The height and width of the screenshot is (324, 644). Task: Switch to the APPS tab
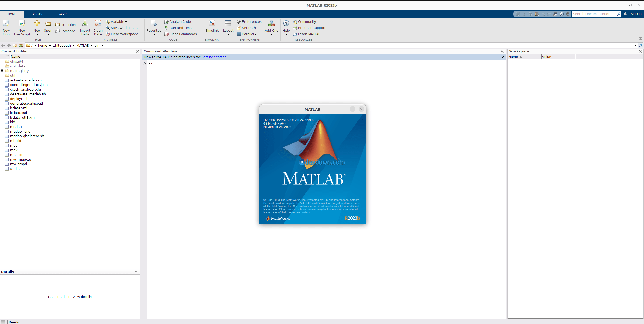pos(63,14)
